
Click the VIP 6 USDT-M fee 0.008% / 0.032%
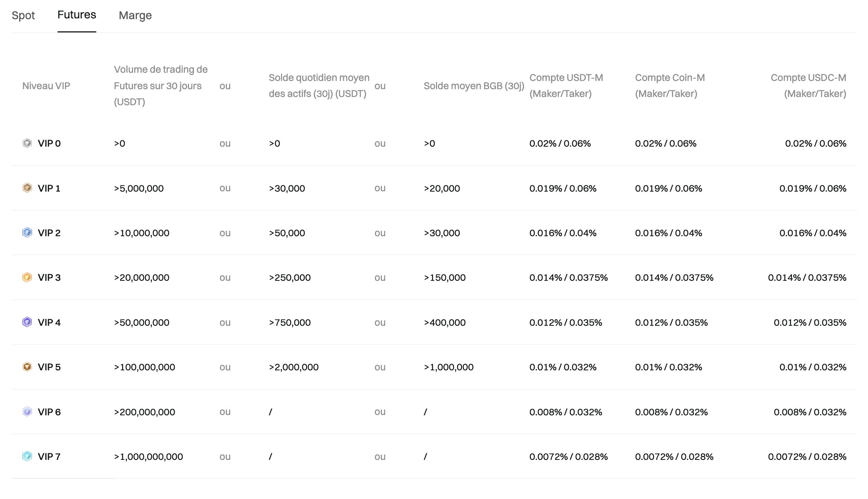coord(566,412)
